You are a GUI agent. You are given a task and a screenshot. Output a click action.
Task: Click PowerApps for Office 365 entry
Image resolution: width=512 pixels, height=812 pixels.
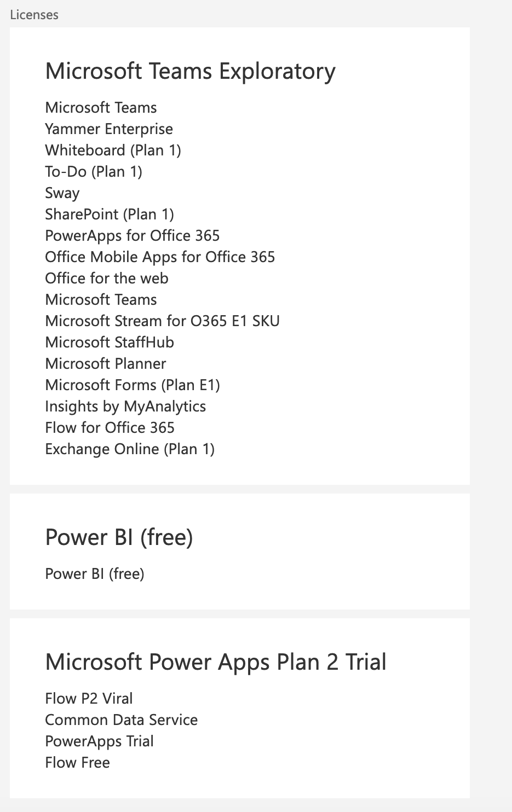click(x=133, y=236)
